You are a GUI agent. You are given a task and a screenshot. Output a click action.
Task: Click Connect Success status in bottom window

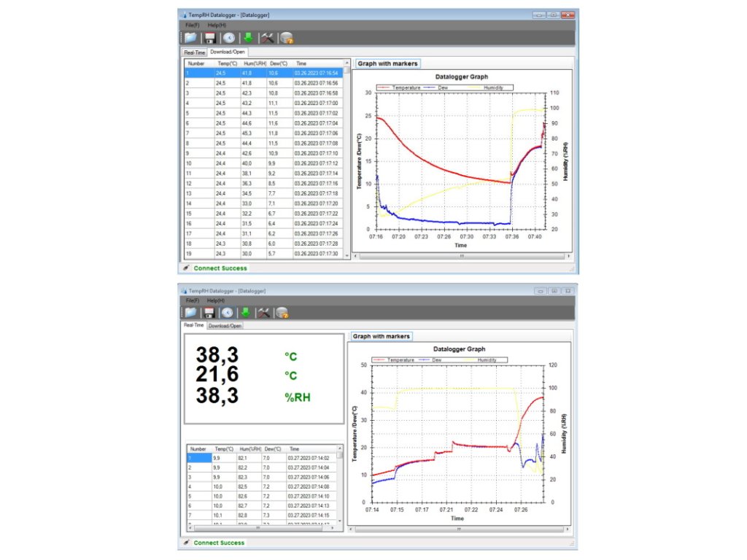(219, 542)
